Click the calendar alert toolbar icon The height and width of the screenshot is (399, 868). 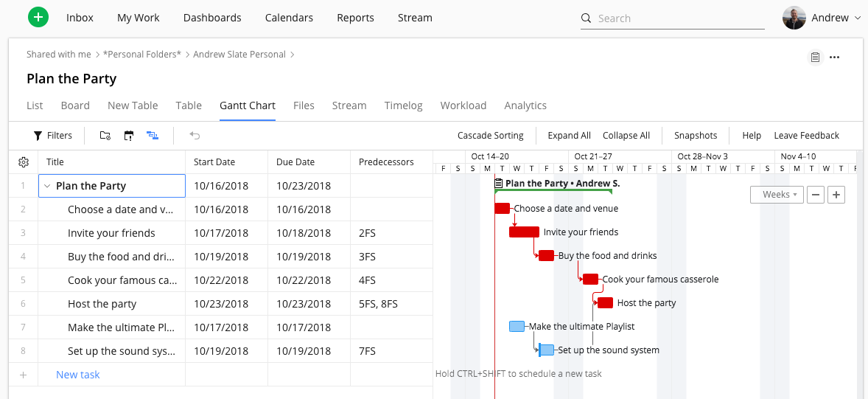[129, 136]
